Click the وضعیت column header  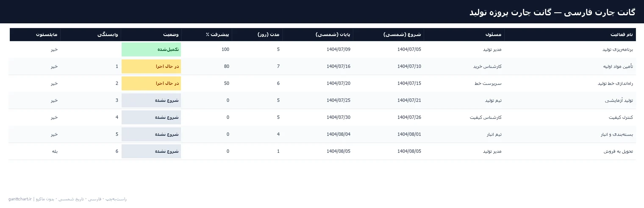(151, 34)
